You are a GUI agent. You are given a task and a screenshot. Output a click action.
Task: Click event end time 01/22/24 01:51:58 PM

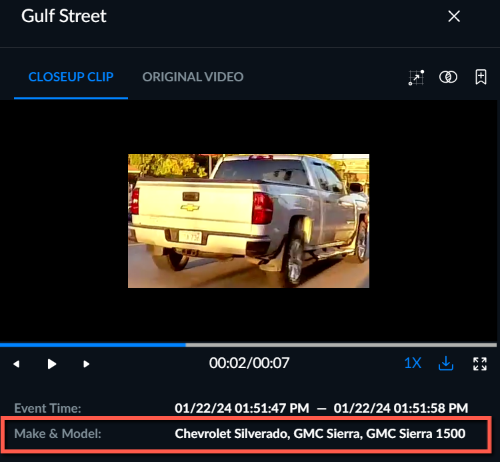point(401,408)
